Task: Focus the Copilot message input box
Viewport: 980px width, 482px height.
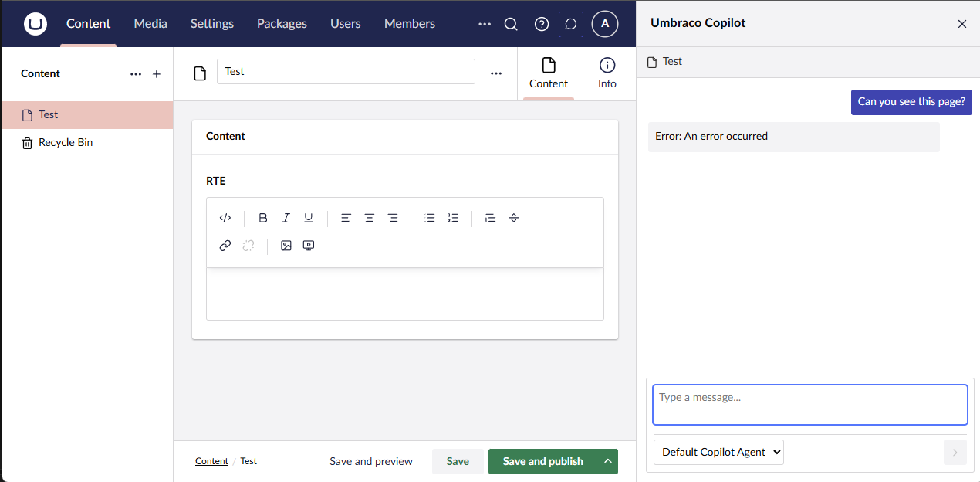Action: 809,405
